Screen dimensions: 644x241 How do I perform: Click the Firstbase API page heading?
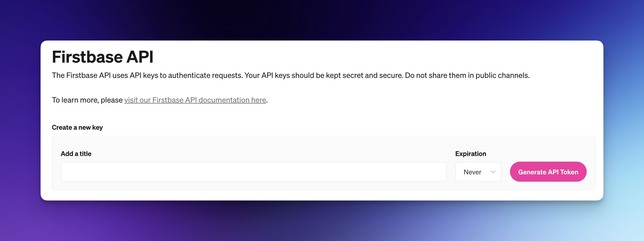click(x=102, y=57)
